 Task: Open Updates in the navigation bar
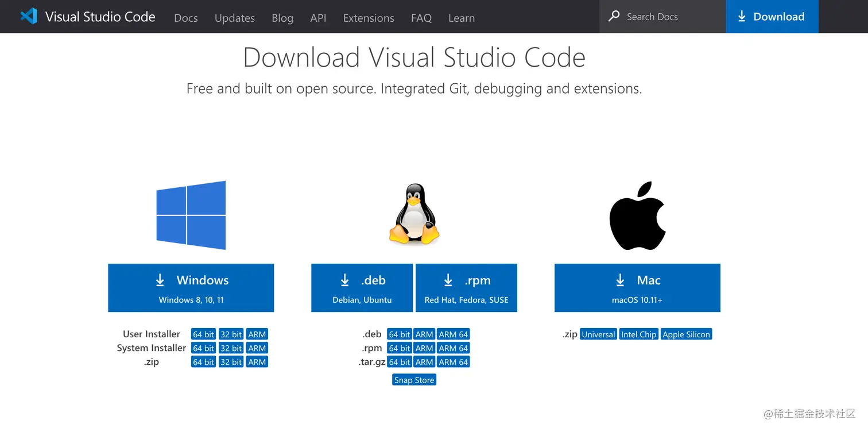pos(235,18)
